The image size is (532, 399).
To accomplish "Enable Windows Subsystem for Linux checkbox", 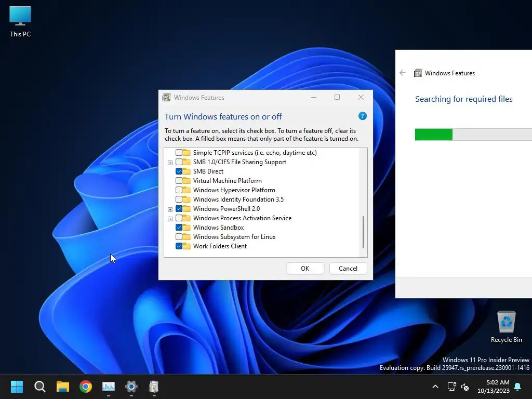I will click(x=179, y=236).
